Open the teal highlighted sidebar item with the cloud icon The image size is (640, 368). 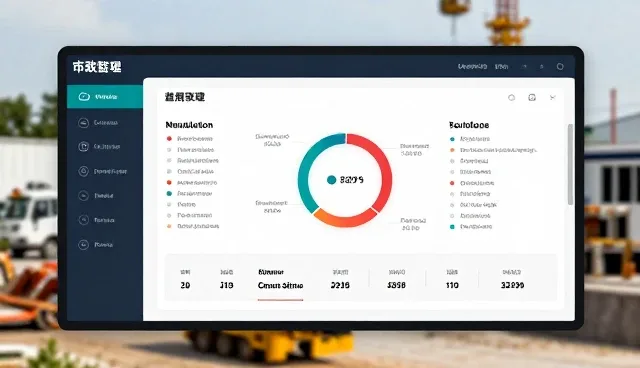point(105,97)
